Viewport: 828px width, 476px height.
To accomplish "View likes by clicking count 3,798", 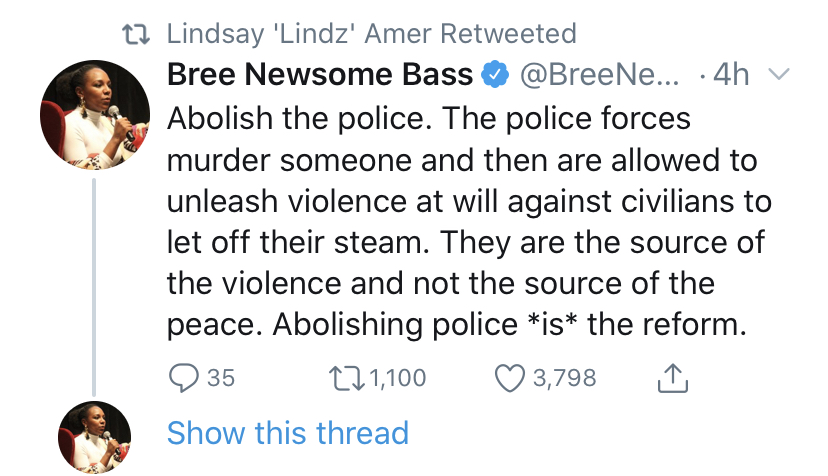I will coord(564,378).
